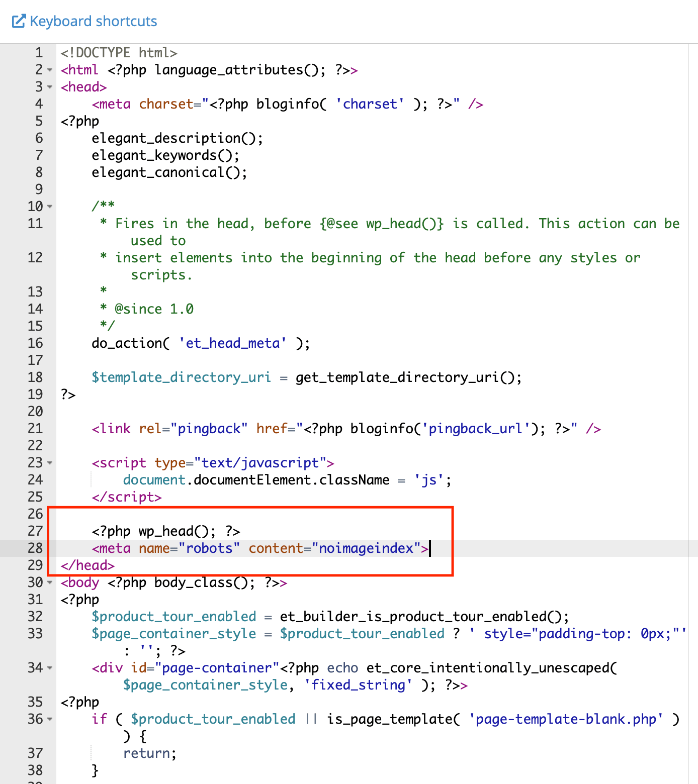Click the <?php opening tag on line 35
The height and width of the screenshot is (784, 698).
tap(80, 702)
